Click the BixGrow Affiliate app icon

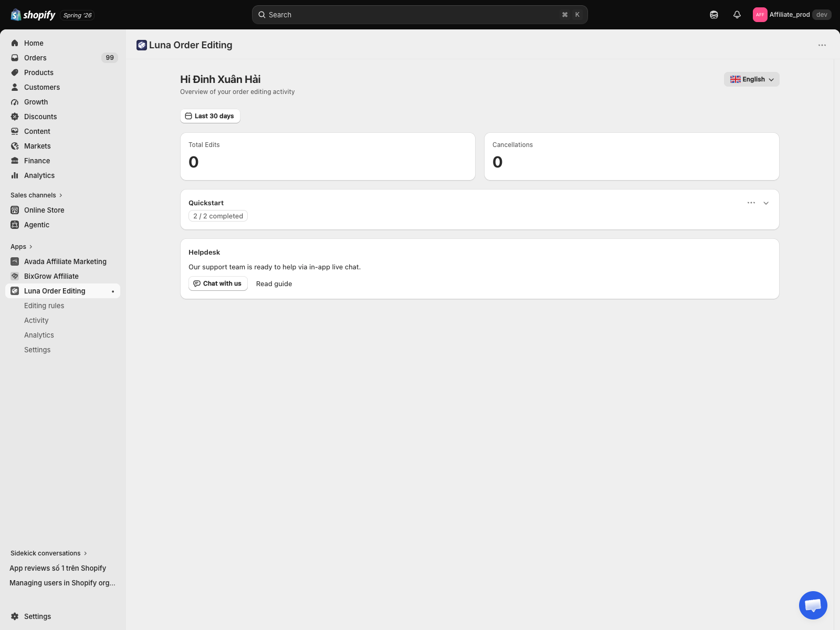coord(15,276)
